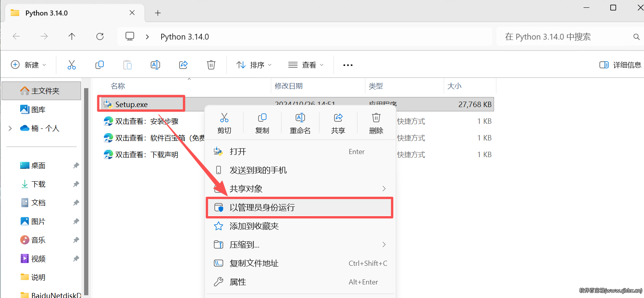Click the This PC monitor icon in address bar
The height and width of the screenshot is (298, 644).
pos(130,36)
